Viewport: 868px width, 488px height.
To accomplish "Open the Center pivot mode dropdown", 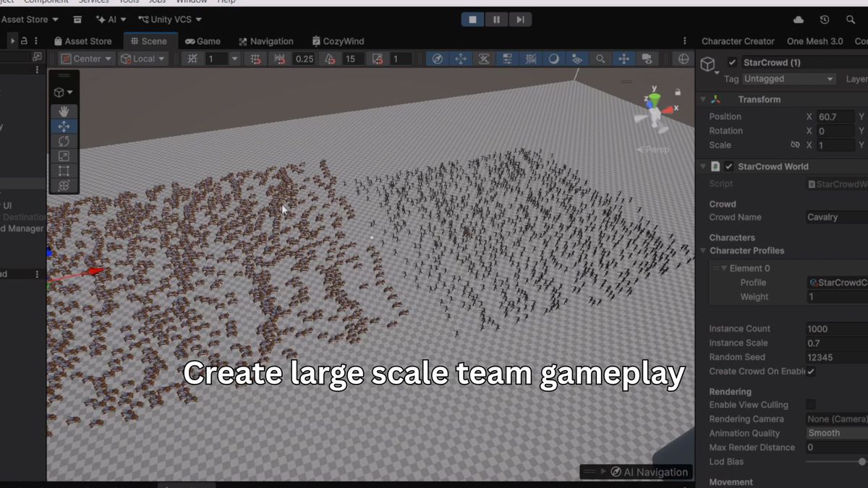I will [x=87, y=59].
